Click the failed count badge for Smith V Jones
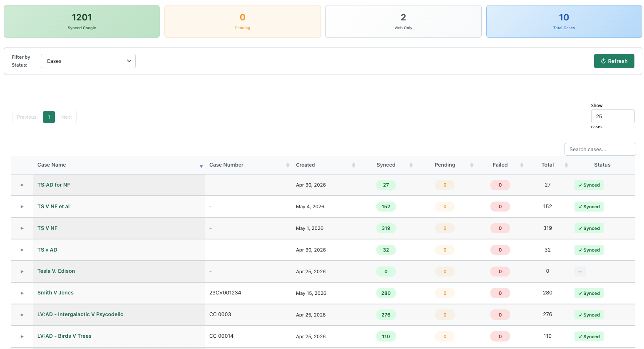 click(x=500, y=293)
